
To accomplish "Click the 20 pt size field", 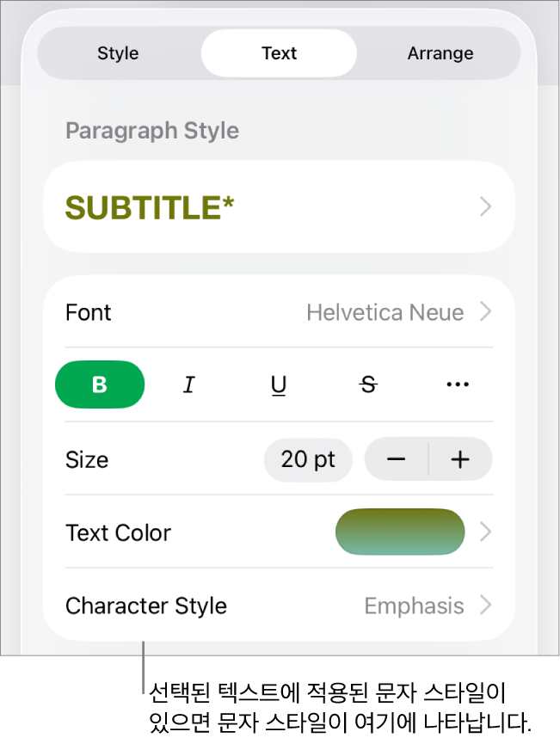I will (308, 459).
